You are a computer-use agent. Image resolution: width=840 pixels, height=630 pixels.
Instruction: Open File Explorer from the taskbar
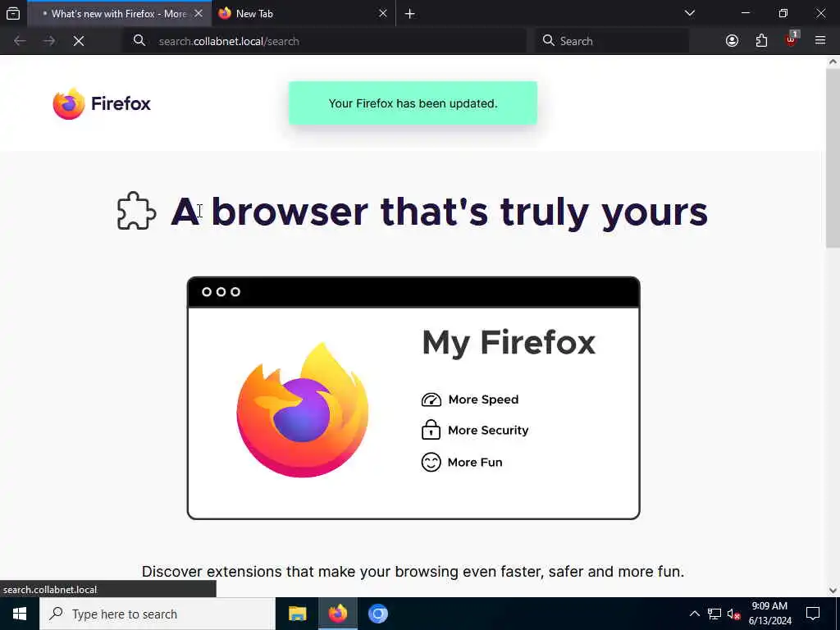(x=297, y=614)
